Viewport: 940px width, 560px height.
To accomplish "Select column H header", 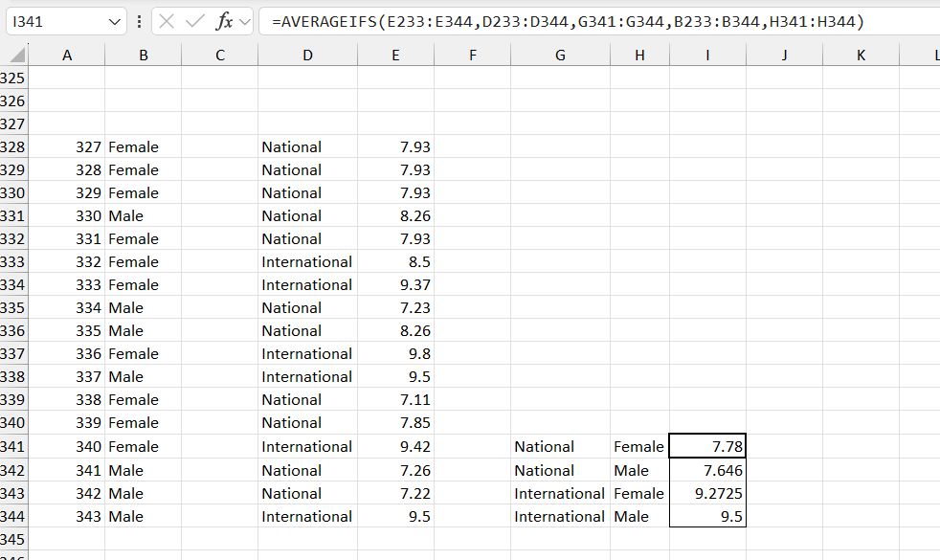I will point(639,56).
